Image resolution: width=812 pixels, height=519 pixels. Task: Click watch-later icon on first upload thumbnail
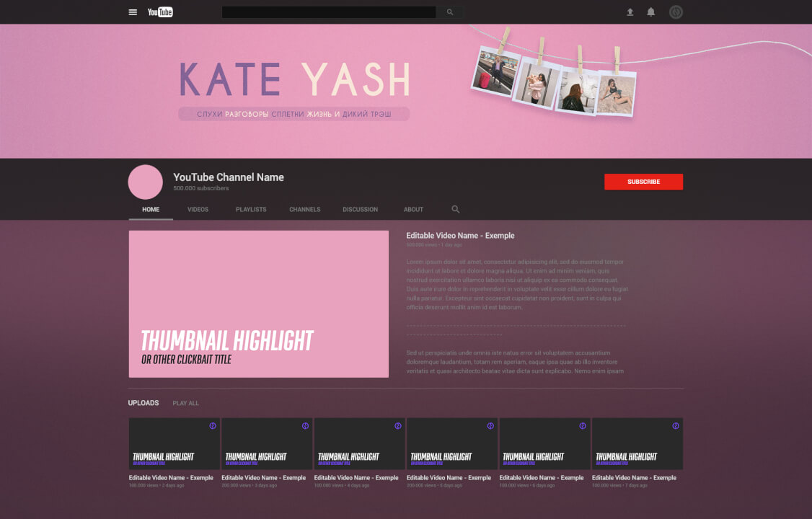[213, 426]
